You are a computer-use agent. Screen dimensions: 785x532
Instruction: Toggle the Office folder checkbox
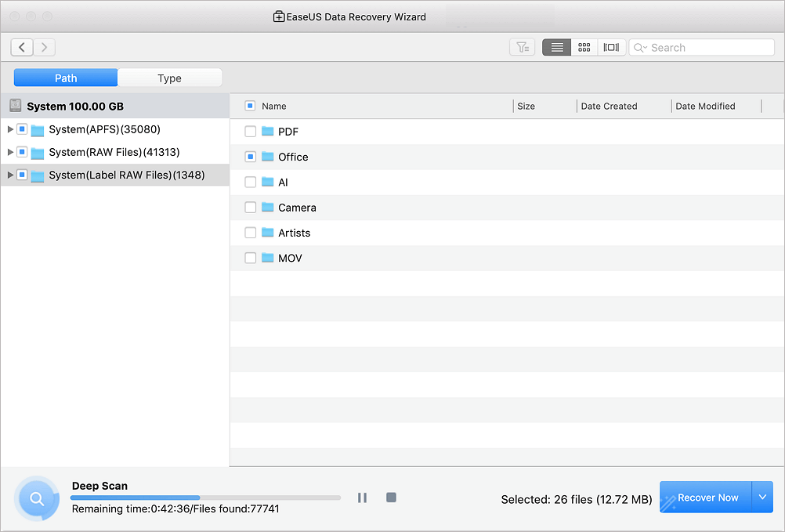tap(251, 157)
